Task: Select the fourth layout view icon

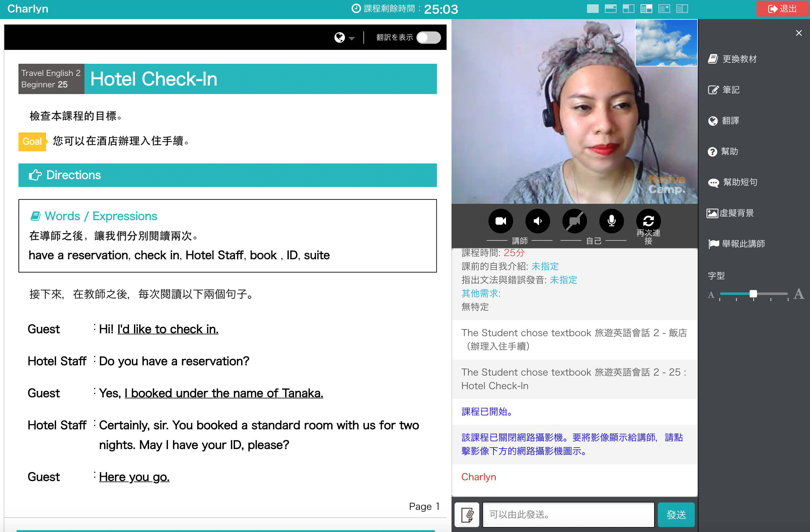Action: [646, 9]
